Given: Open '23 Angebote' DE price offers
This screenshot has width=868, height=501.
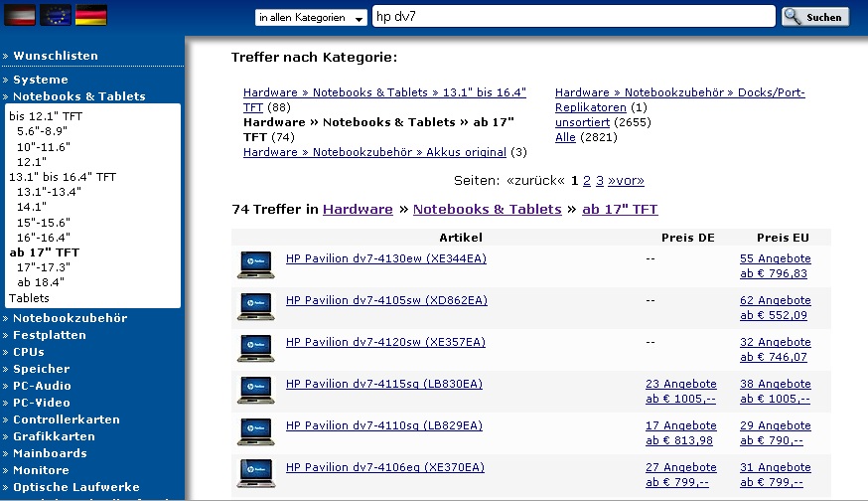Looking at the screenshot, I should coord(681,384).
